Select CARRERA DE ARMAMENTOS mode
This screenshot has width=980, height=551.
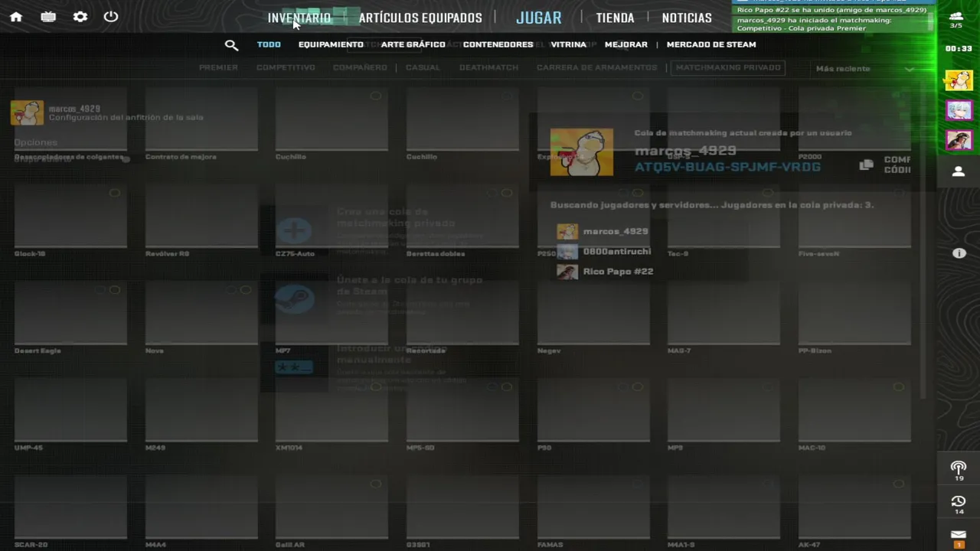(x=596, y=67)
